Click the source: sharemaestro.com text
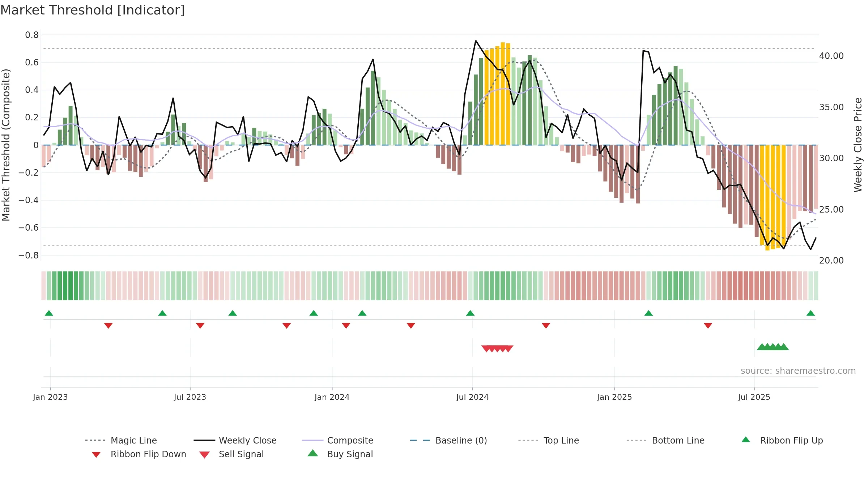868x488 pixels. pos(798,371)
